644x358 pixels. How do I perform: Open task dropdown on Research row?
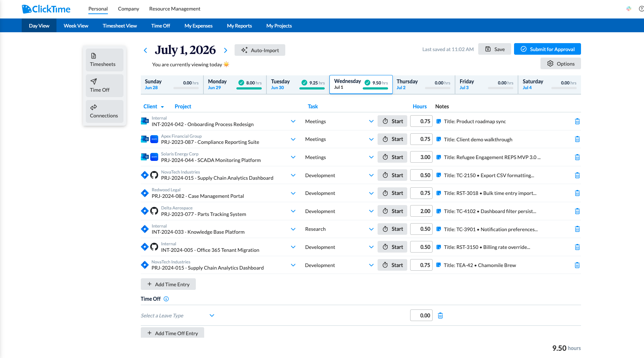(371, 229)
